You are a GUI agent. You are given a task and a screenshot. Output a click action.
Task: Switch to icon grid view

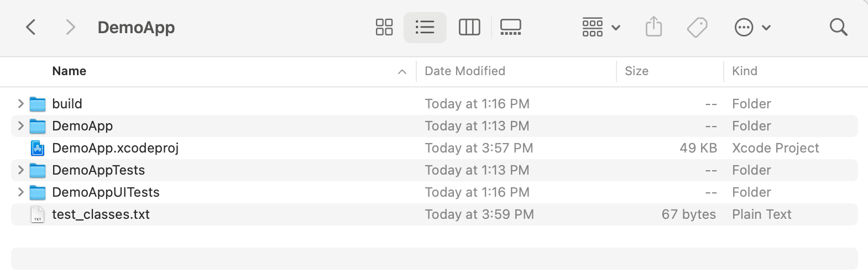point(384,27)
